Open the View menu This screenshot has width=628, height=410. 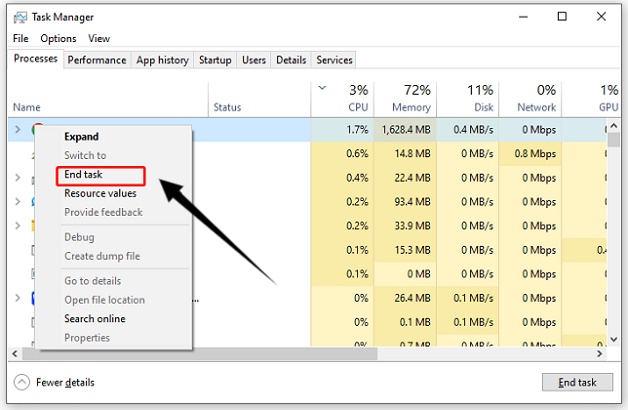pos(99,38)
